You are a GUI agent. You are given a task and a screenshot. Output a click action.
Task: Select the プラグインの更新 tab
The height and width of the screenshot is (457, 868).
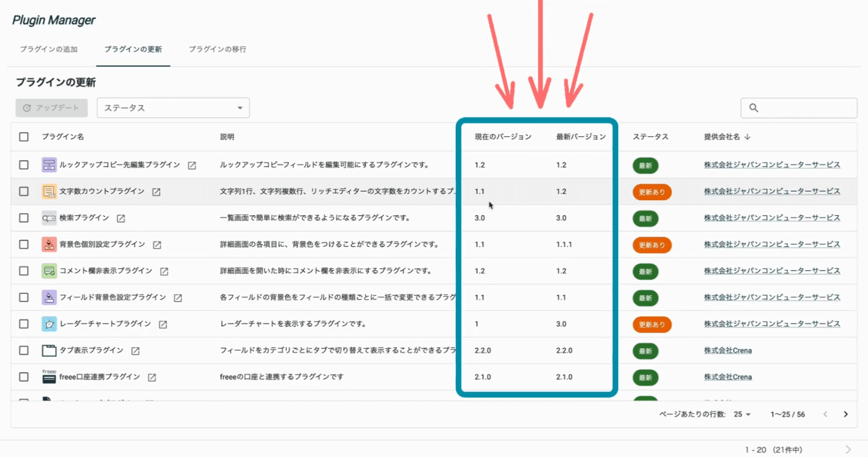coord(133,49)
